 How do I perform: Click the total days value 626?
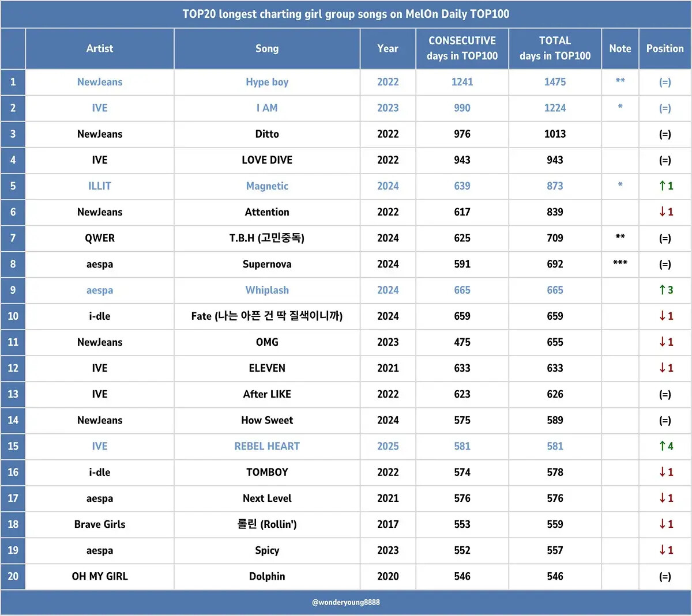(555, 394)
